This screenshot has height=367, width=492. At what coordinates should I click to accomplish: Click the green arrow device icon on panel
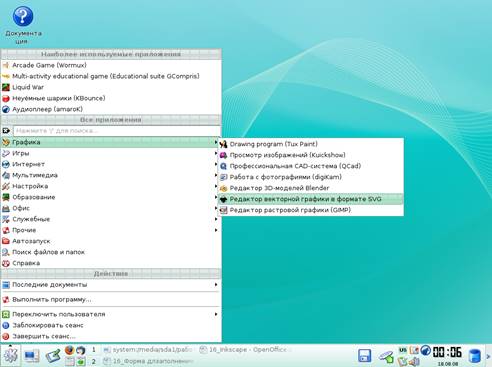(x=386, y=356)
